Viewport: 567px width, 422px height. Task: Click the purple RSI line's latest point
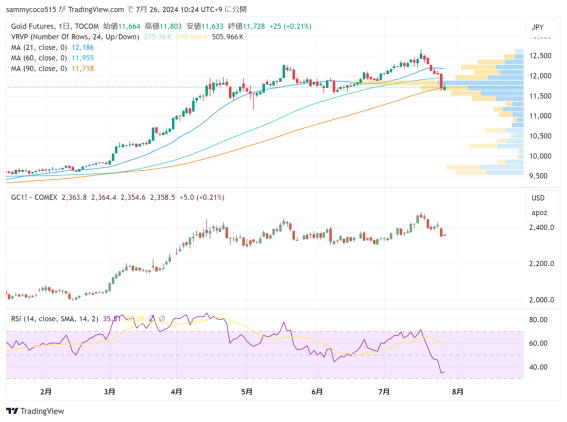point(443,372)
